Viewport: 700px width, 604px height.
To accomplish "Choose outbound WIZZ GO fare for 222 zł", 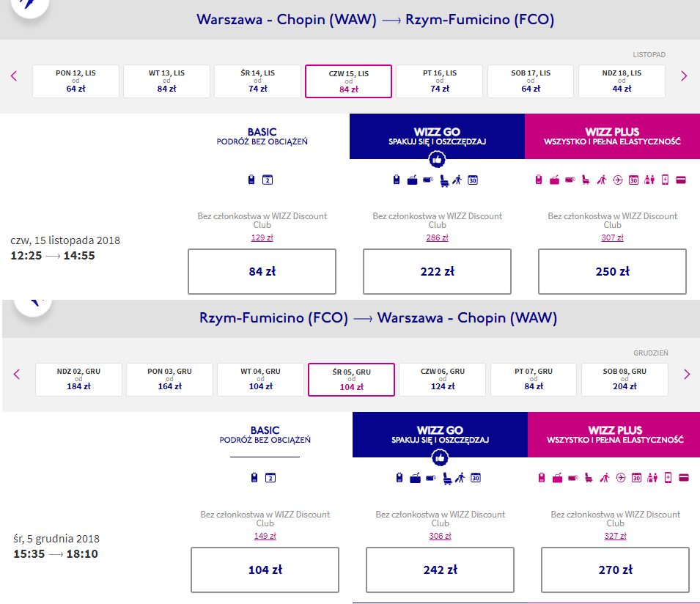I will [x=437, y=271].
